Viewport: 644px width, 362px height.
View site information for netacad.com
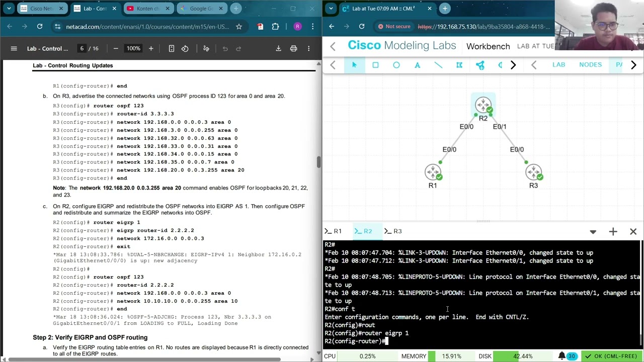click(x=57, y=26)
